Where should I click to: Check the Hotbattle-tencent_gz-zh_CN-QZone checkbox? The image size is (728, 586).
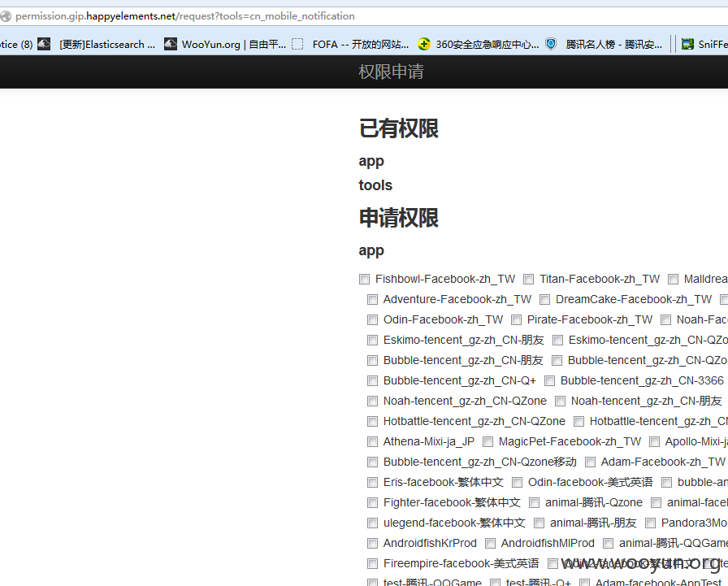tap(372, 422)
